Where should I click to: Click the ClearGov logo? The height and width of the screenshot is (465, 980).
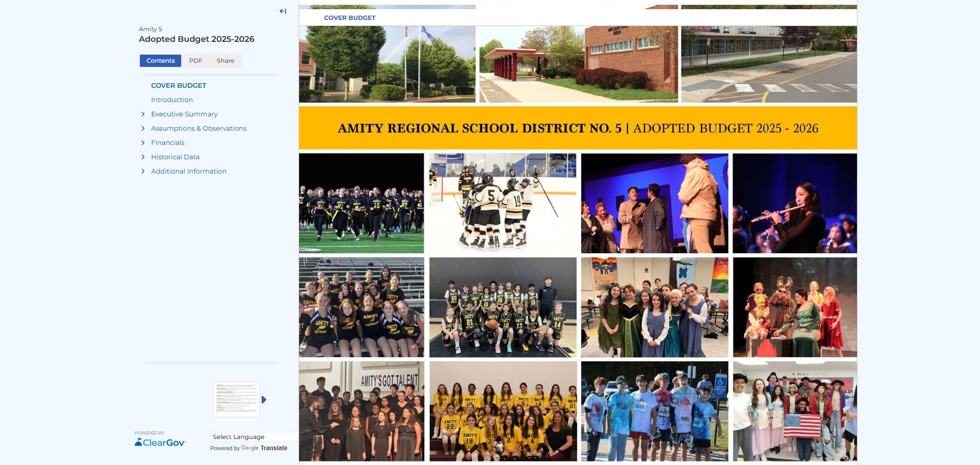[x=160, y=443]
